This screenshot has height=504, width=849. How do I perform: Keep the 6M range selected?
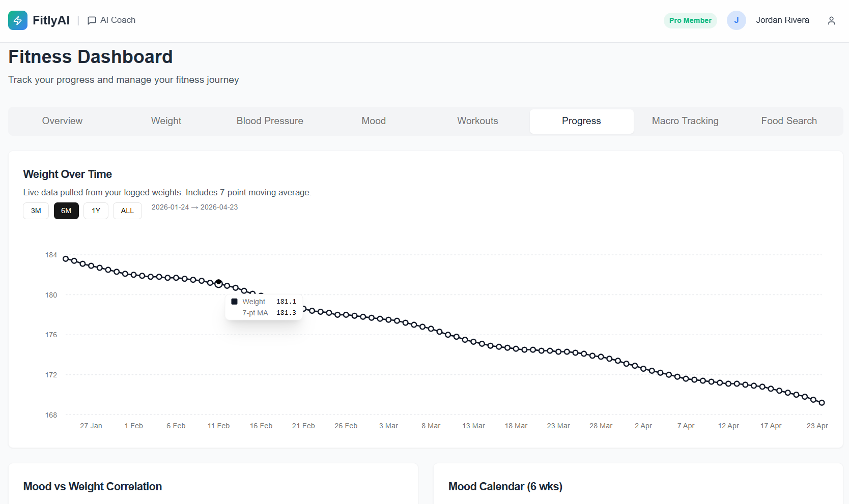click(66, 211)
